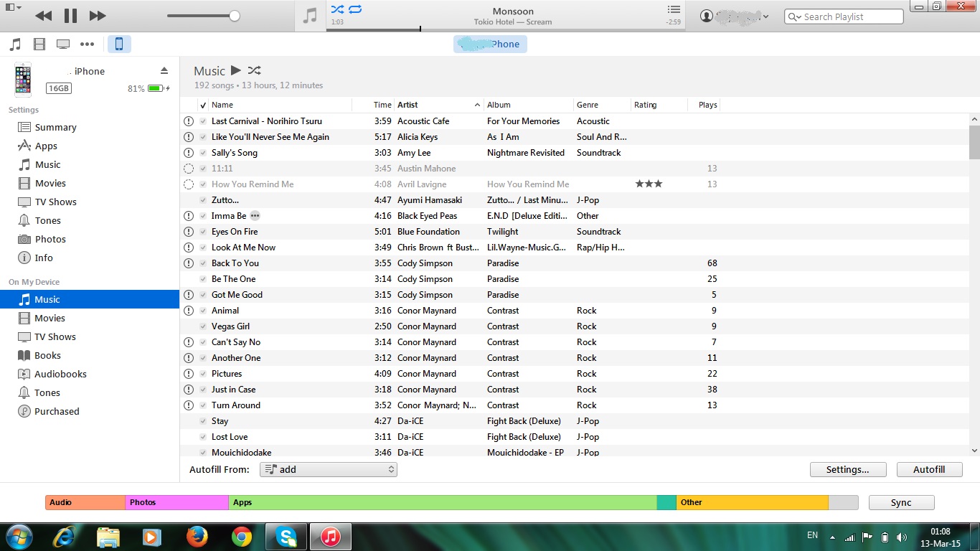
Task: Skip to the previous track
Action: pyautogui.click(x=43, y=16)
